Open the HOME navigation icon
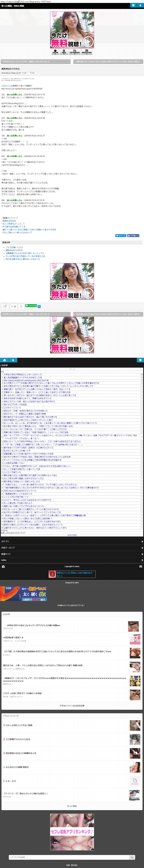This screenshot has width=144, height=868. pyautogui.click(x=55, y=52)
